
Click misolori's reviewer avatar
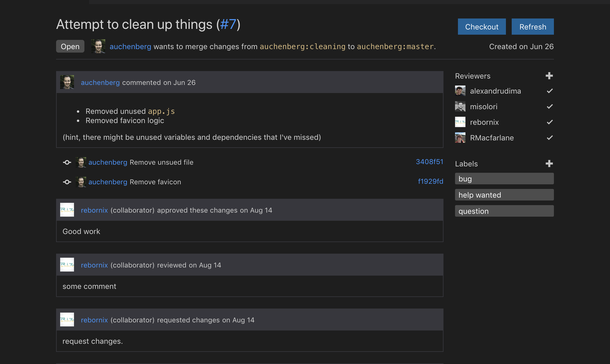(x=460, y=106)
